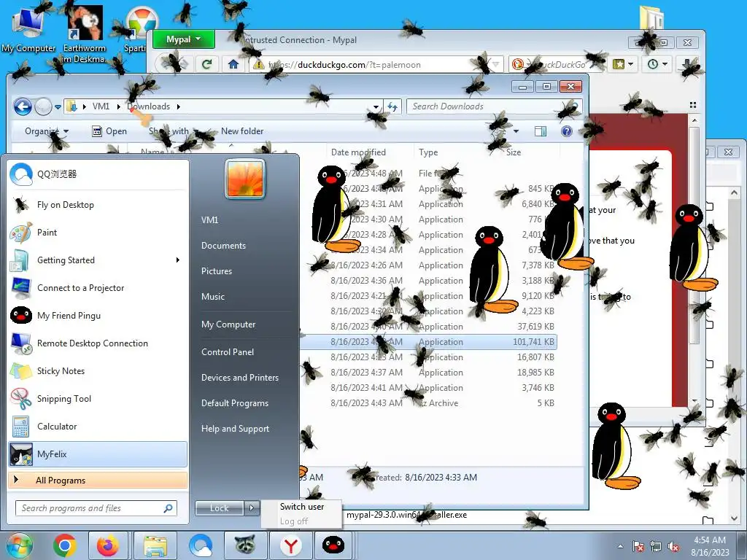Launch Sticky Notes from Start menu

[x=98, y=371]
